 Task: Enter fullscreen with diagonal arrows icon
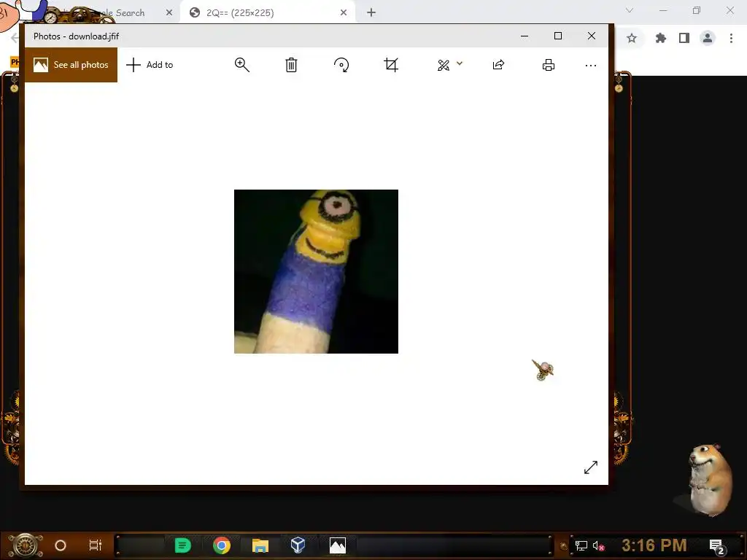click(591, 467)
